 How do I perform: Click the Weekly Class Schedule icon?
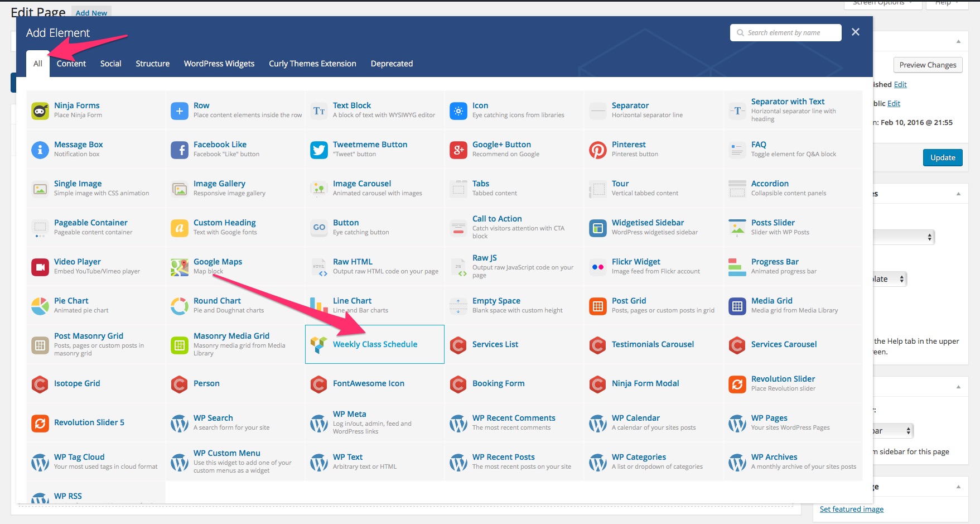(319, 345)
